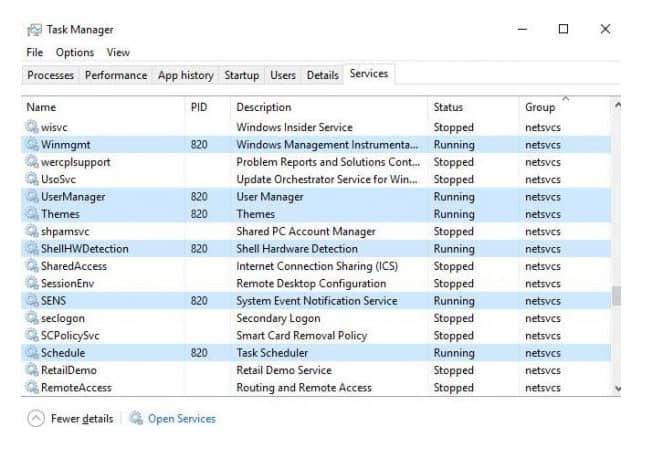The height and width of the screenshot is (459, 670).
Task: Select Windows Insider Service description
Action: click(294, 127)
